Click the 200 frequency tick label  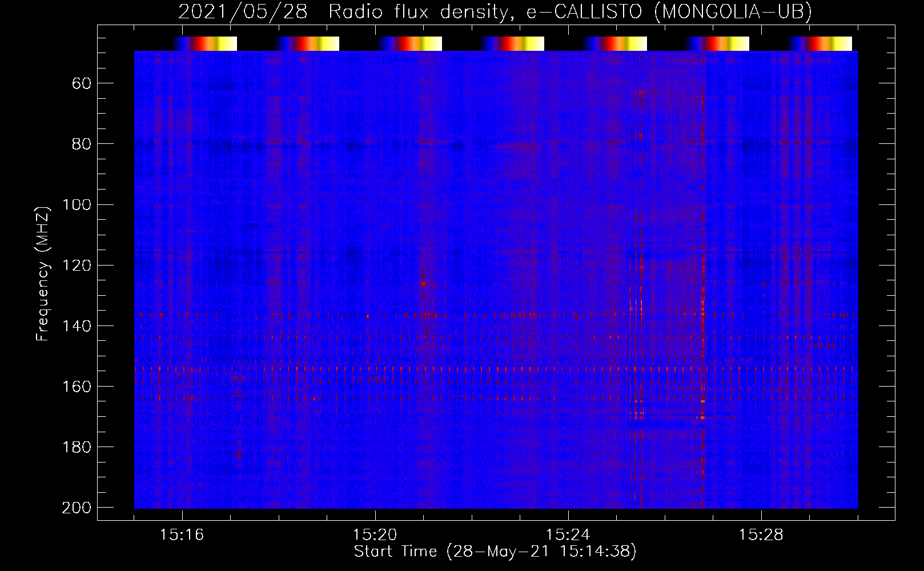pos(77,508)
